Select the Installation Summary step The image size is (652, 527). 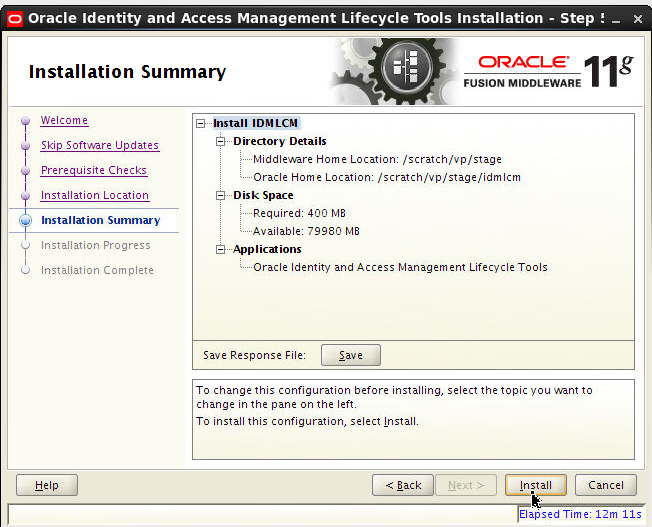coord(101,220)
